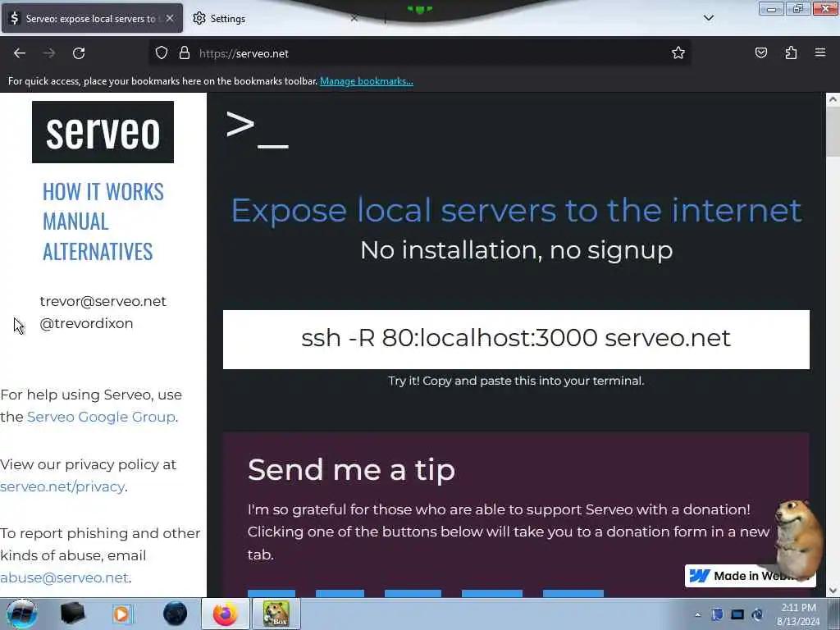The height and width of the screenshot is (630, 840).
Task: Open the ALTERNATIVES section link
Action: tap(98, 252)
